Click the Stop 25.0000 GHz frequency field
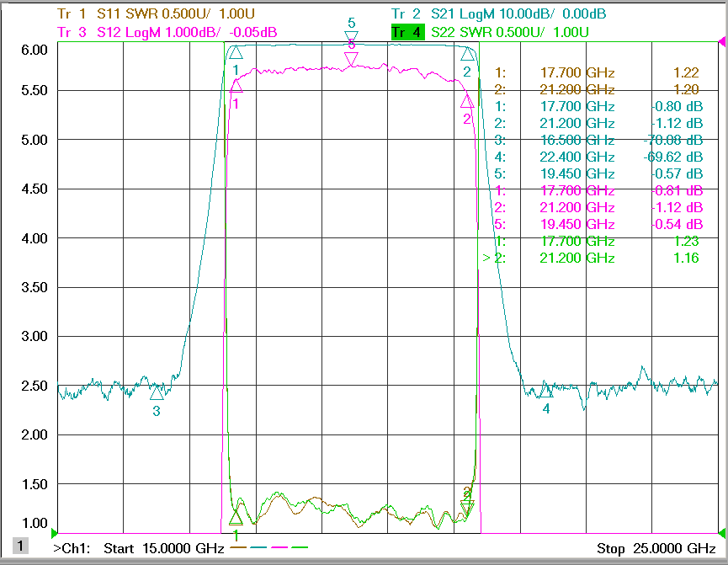Image resolution: width=728 pixels, height=565 pixels. 656,548
